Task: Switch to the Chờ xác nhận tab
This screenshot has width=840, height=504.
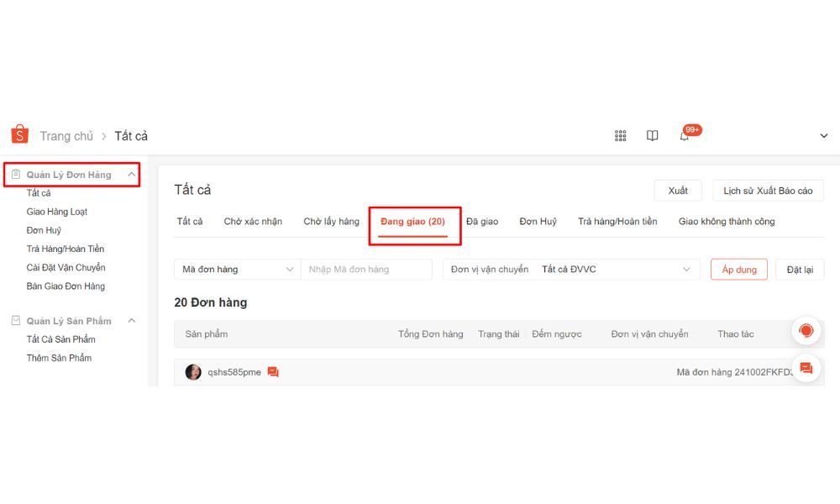Action: click(253, 221)
